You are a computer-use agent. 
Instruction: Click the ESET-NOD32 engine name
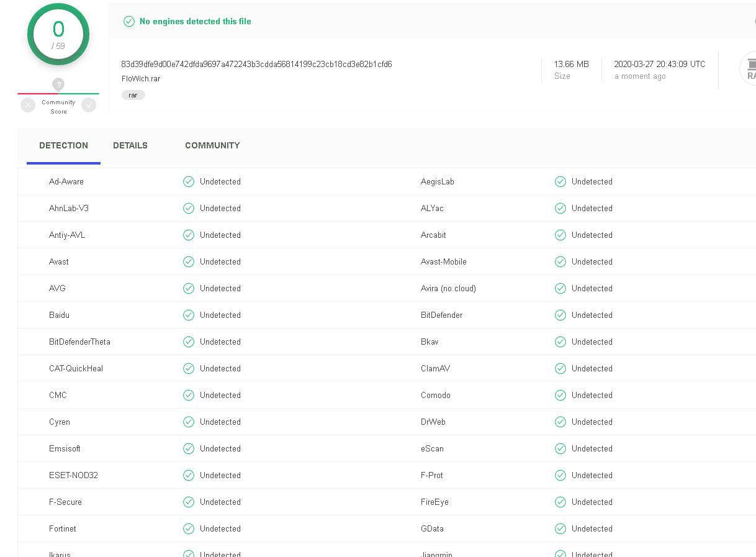pos(73,475)
